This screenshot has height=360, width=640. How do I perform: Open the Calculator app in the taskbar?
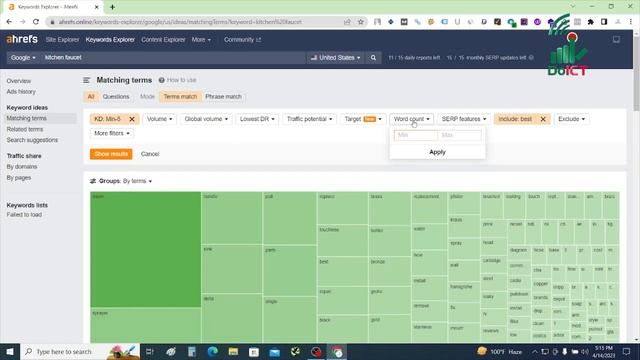coord(191,351)
